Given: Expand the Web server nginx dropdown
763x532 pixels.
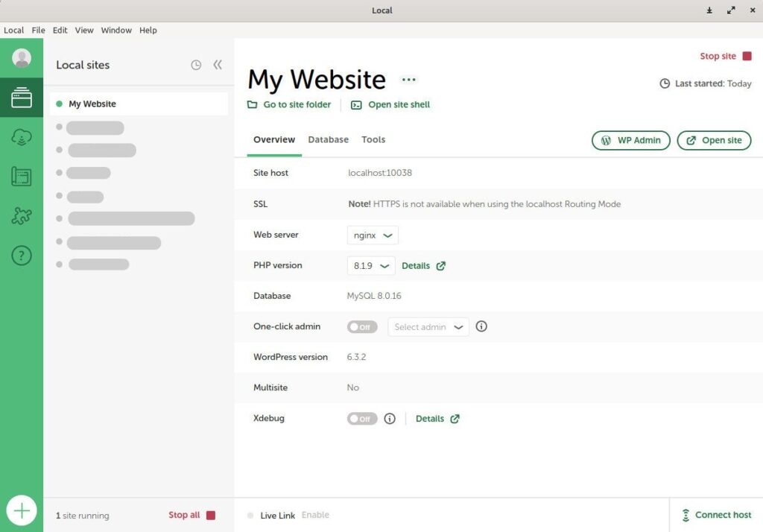Looking at the screenshot, I should click(x=373, y=235).
